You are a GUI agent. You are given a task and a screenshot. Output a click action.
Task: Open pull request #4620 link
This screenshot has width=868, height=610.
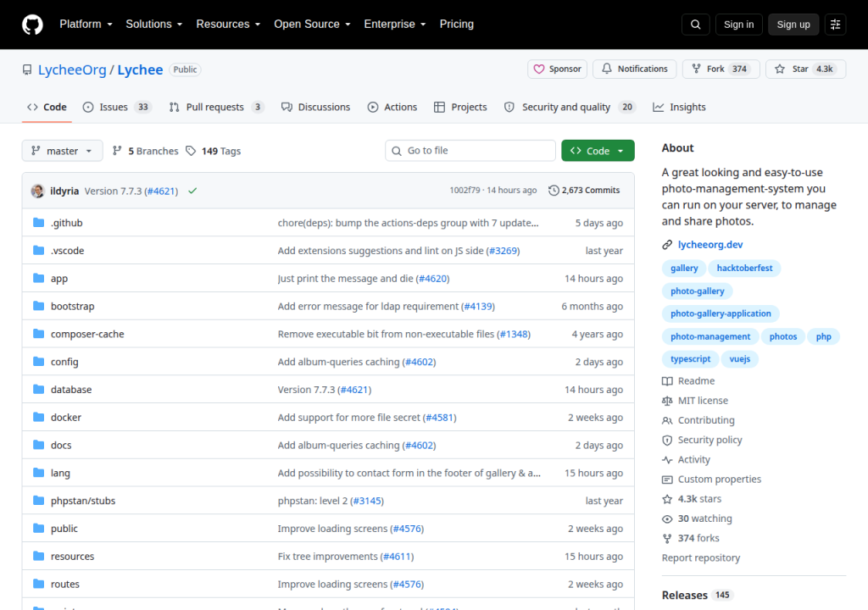(x=432, y=279)
